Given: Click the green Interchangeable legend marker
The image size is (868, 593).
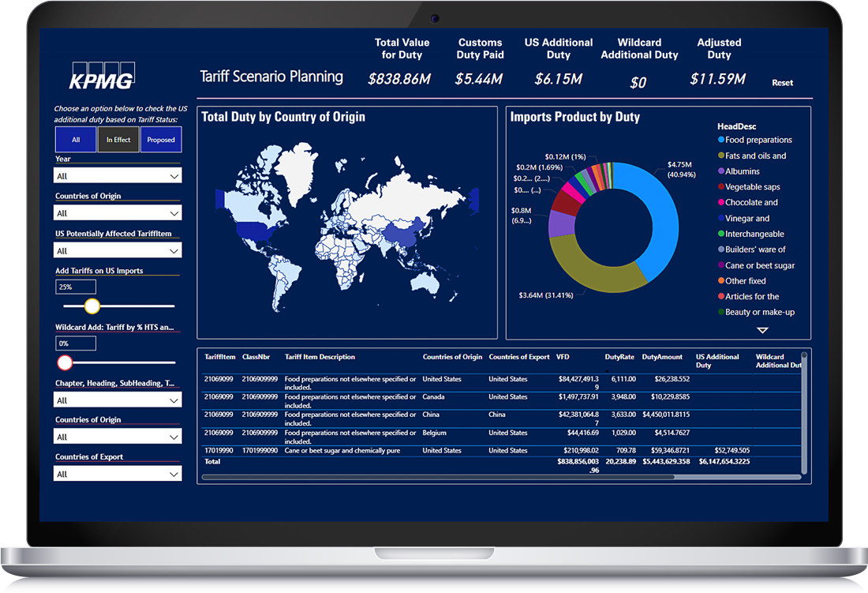Looking at the screenshot, I should pyautogui.click(x=721, y=235).
